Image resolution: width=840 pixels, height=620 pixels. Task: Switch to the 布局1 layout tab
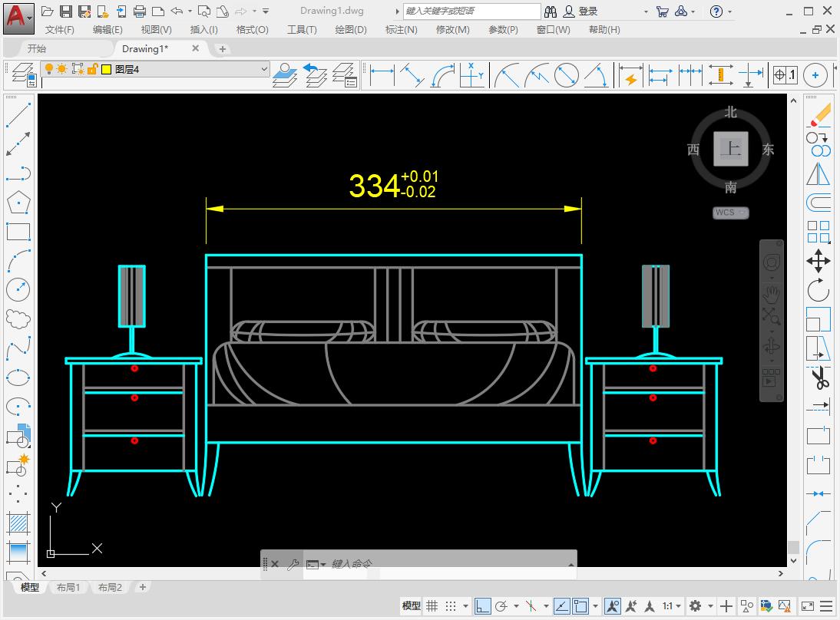[x=68, y=587]
